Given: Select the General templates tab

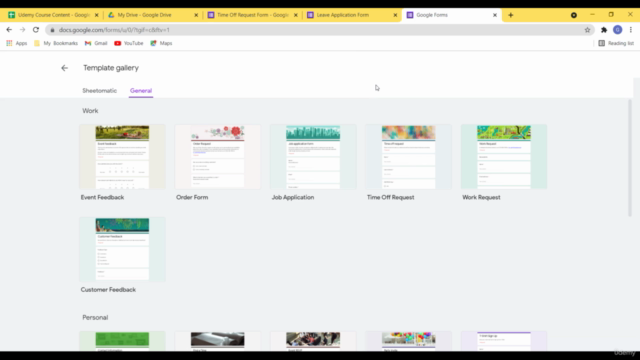Looking at the screenshot, I should click(x=141, y=91).
